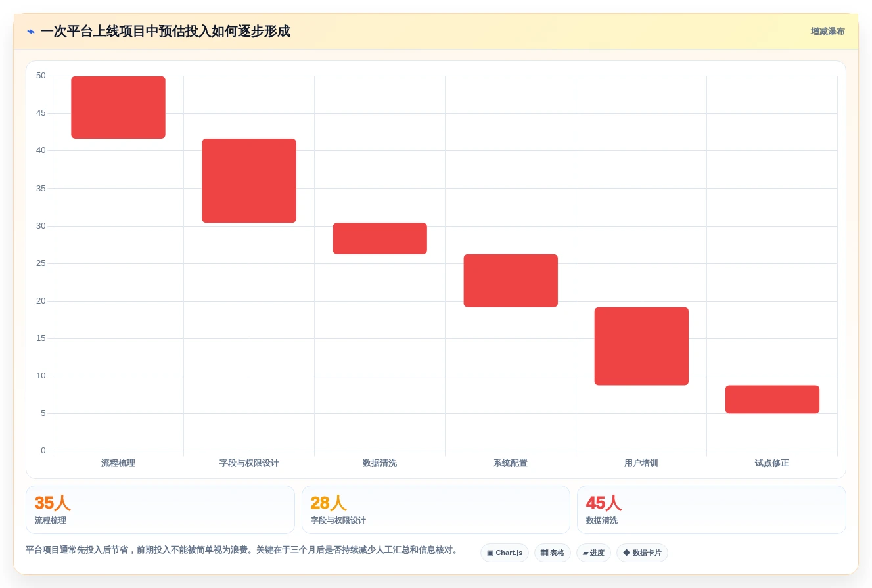Image resolution: width=872 pixels, height=588 pixels.
Task: Click the x-axis label 用户培训
Action: tap(641, 463)
